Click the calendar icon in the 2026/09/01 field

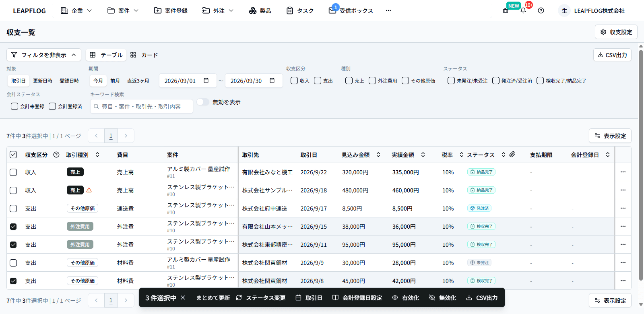point(206,81)
